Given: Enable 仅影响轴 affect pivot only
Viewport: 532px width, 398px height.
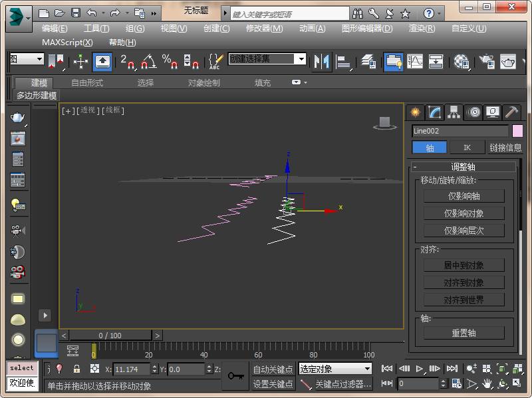Looking at the screenshot, I should pos(464,196).
